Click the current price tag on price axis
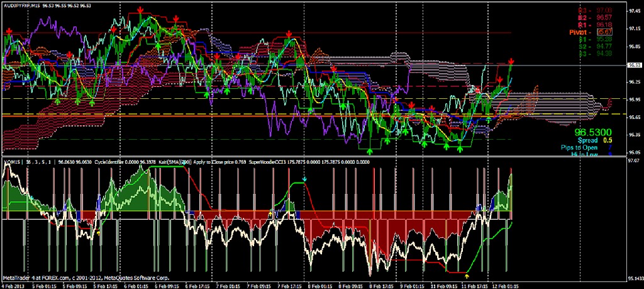 (634, 64)
